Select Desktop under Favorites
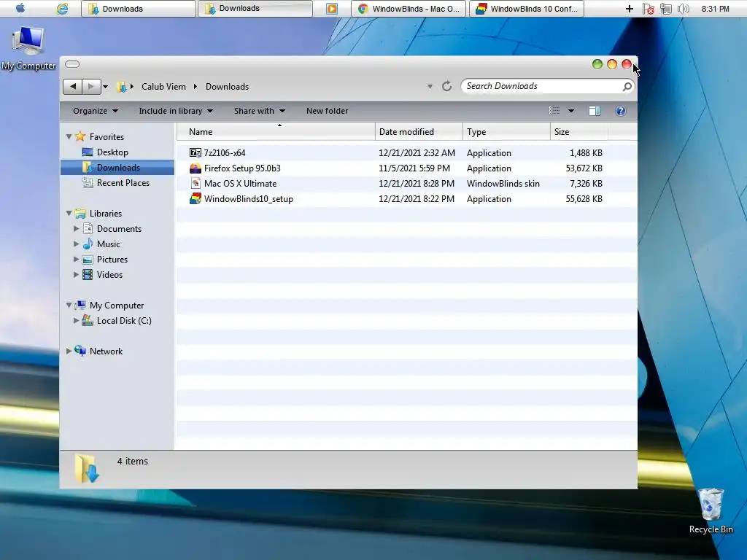The width and height of the screenshot is (747, 560). (112, 152)
